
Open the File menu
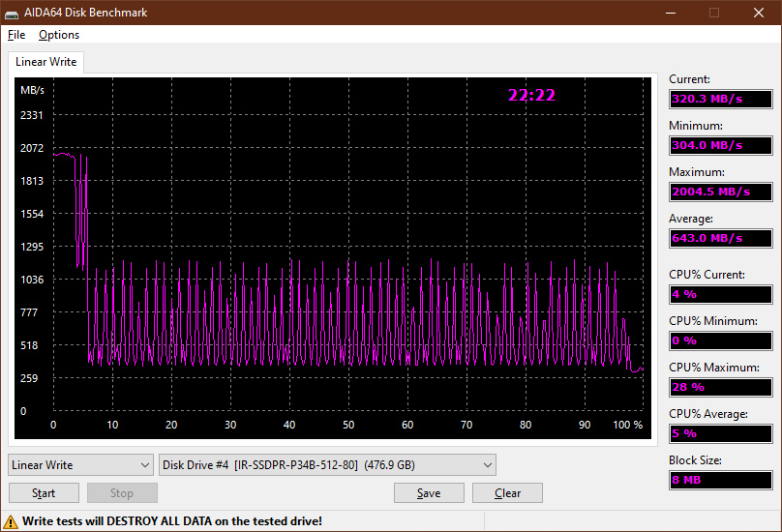[16, 35]
